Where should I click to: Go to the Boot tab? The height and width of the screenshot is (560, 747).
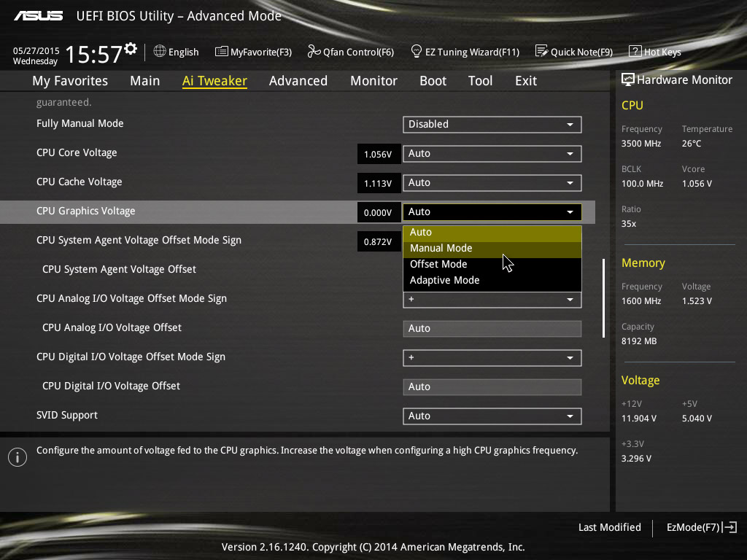coord(433,81)
